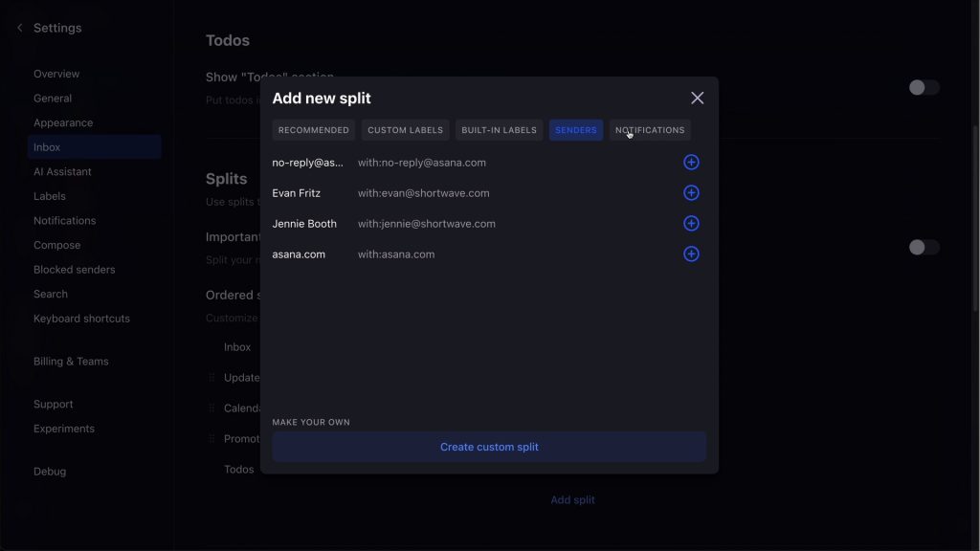This screenshot has height=551, width=980.
Task: Open Billing & Teams settings
Action: pos(71,362)
